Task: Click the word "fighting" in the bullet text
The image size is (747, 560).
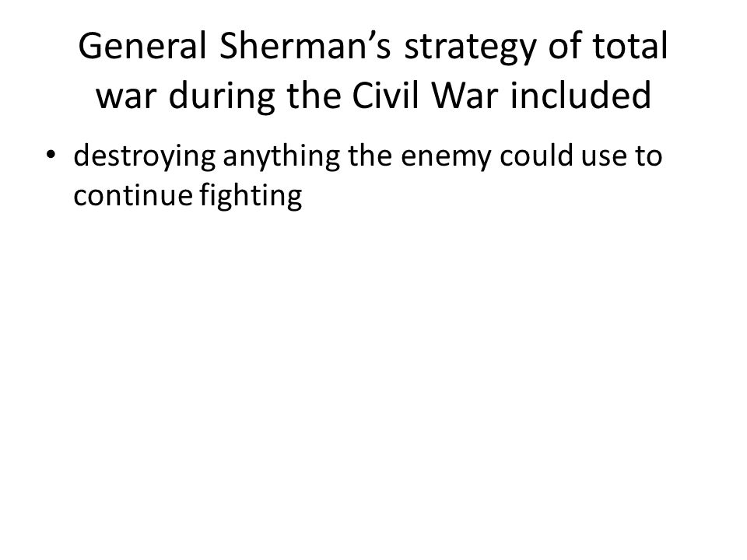Action: [x=251, y=197]
